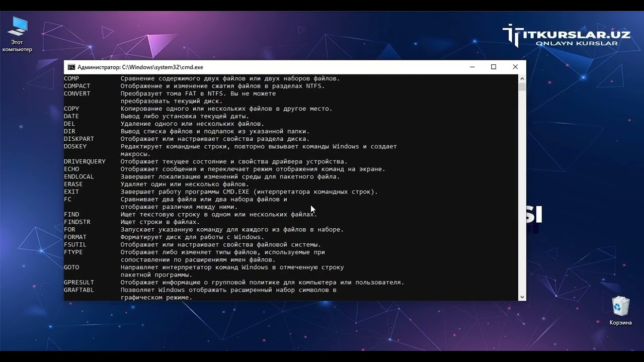Click the ERASE command name
This screenshot has width=644, height=362.
click(x=73, y=184)
